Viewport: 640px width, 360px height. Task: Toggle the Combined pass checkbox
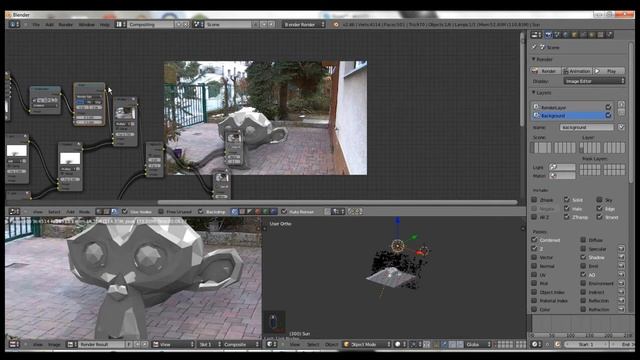pyautogui.click(x=534, y=240)
